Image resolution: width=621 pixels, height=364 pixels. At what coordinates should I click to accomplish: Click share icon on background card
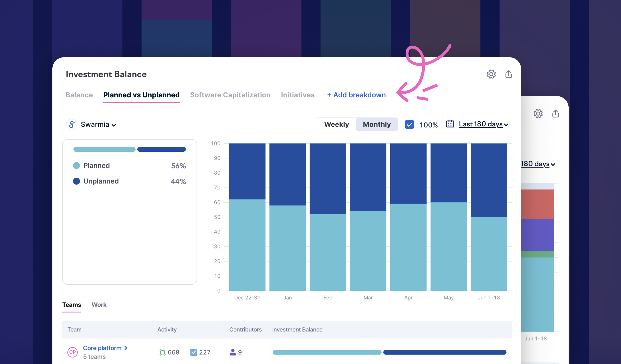point(555,114)
